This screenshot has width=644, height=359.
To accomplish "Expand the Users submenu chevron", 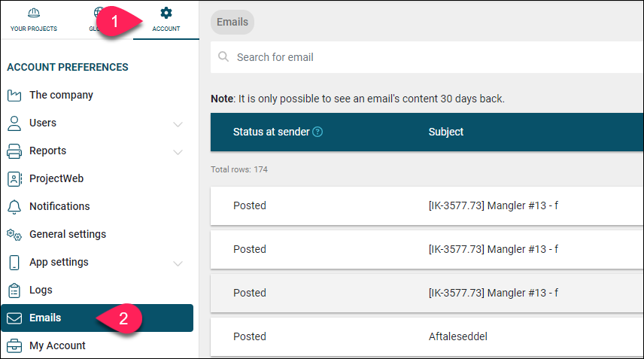I will (178, 124).
